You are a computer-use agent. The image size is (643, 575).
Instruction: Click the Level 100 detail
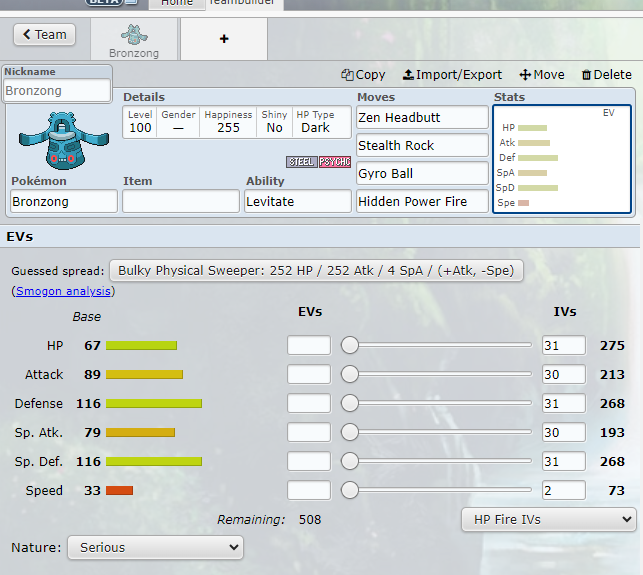[140, 122]
